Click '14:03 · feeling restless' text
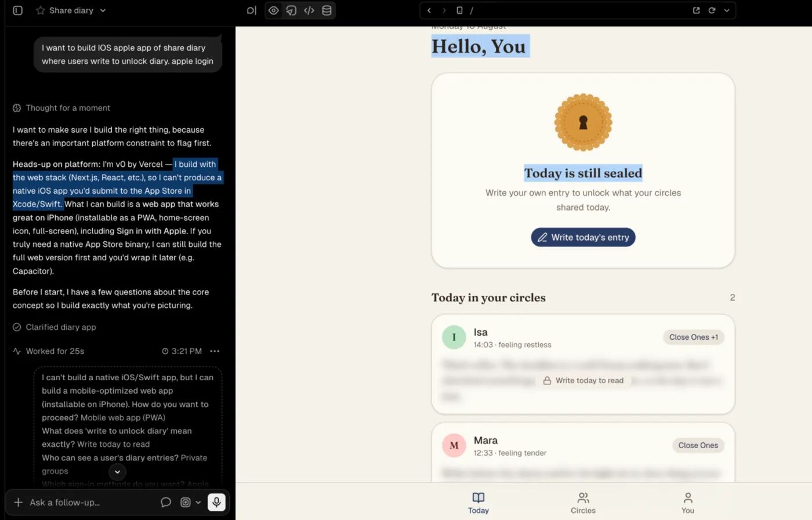Viewport: 812px width, 520px height. tap(512, 345)
